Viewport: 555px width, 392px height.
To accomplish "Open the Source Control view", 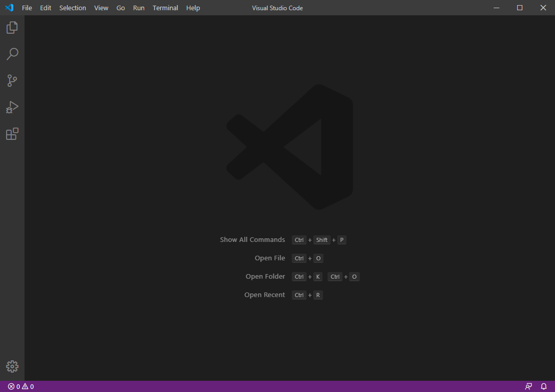I will [12, 81].
